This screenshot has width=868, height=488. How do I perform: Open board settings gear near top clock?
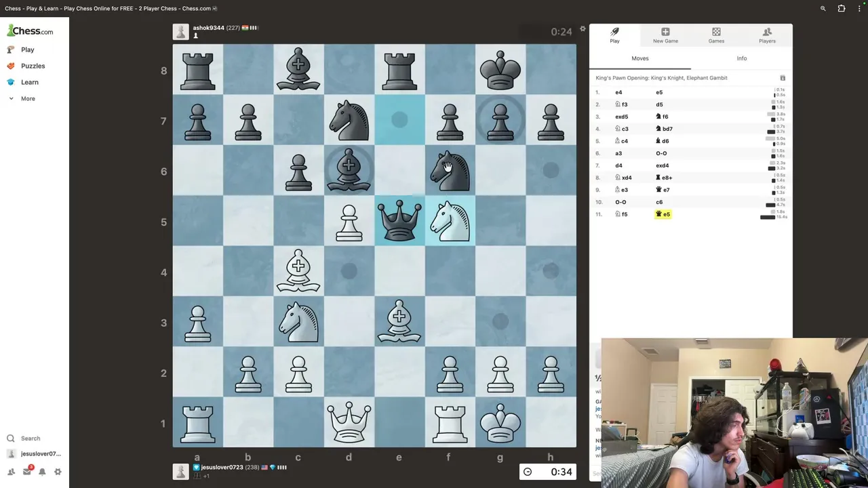point(583,30)
